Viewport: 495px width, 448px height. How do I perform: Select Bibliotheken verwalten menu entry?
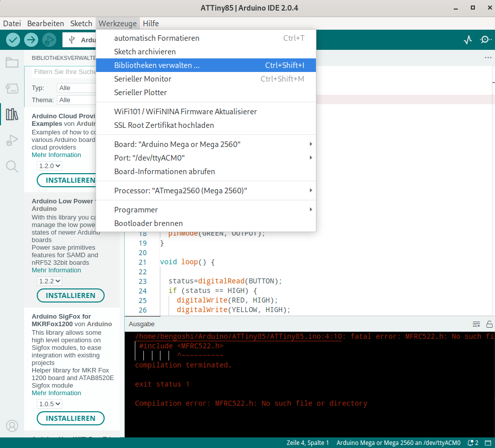point(156,65)
